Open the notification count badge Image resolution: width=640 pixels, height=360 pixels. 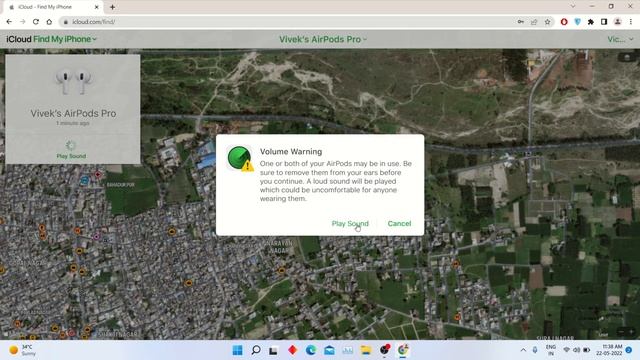click(629, 350)
